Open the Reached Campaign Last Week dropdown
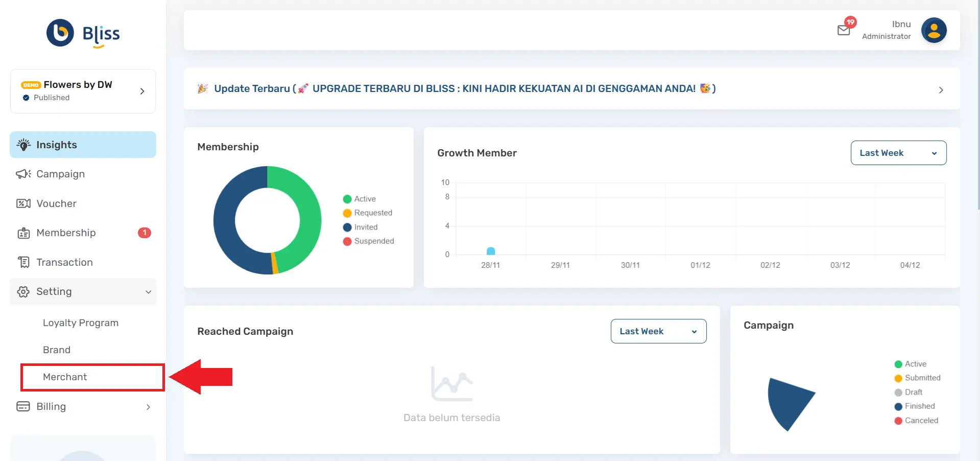Screen dimensions: 980x461 (x=658, y=331)
